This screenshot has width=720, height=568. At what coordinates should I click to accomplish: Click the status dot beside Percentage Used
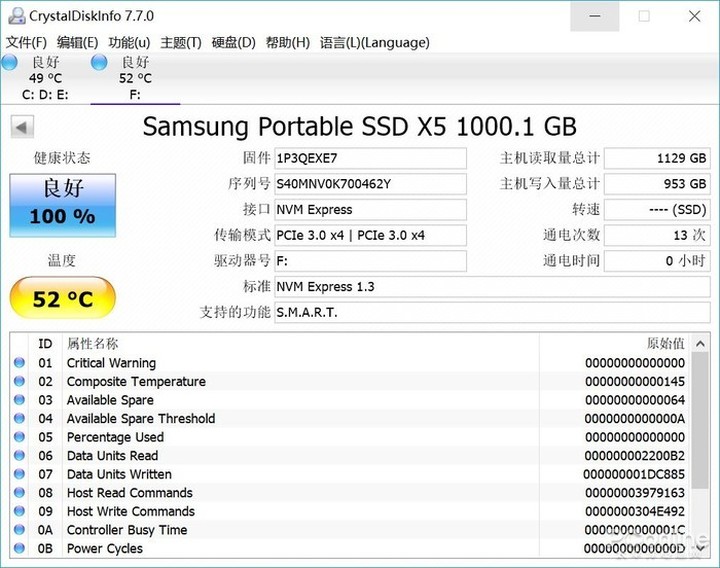click(x=19, y=437)
